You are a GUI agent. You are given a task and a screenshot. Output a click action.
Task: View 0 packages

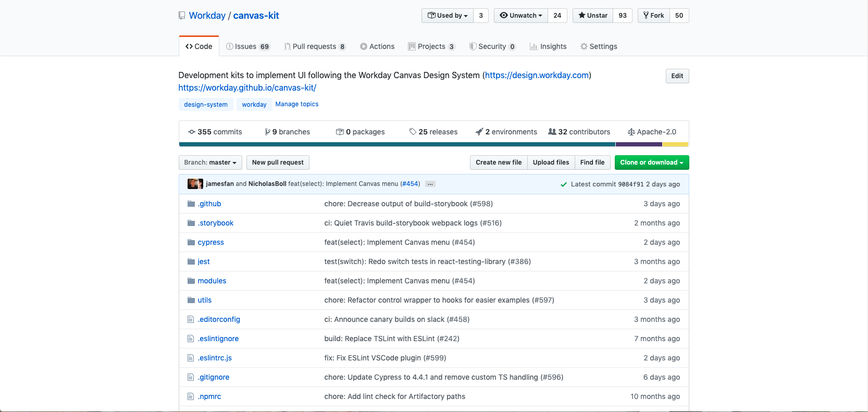coord(360,132)
